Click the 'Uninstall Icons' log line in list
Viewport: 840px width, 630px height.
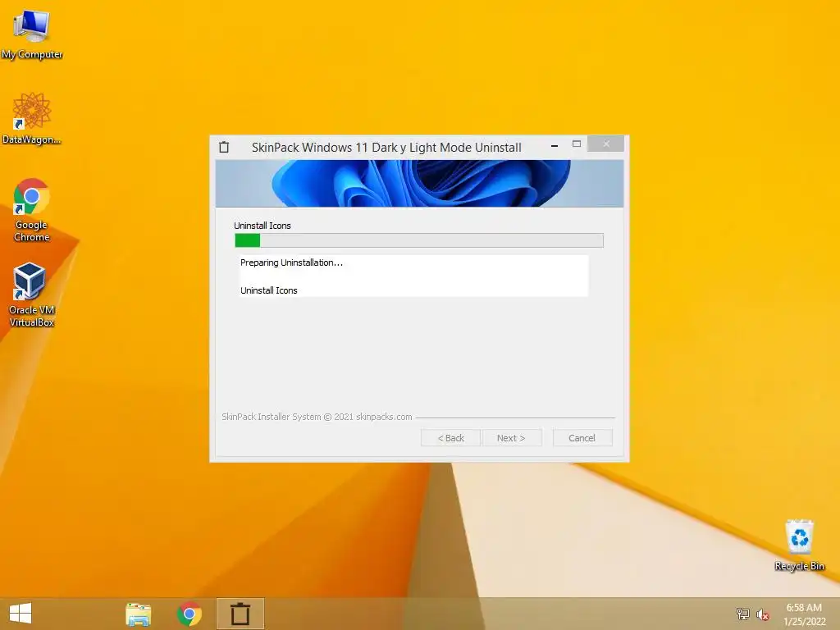268,290
